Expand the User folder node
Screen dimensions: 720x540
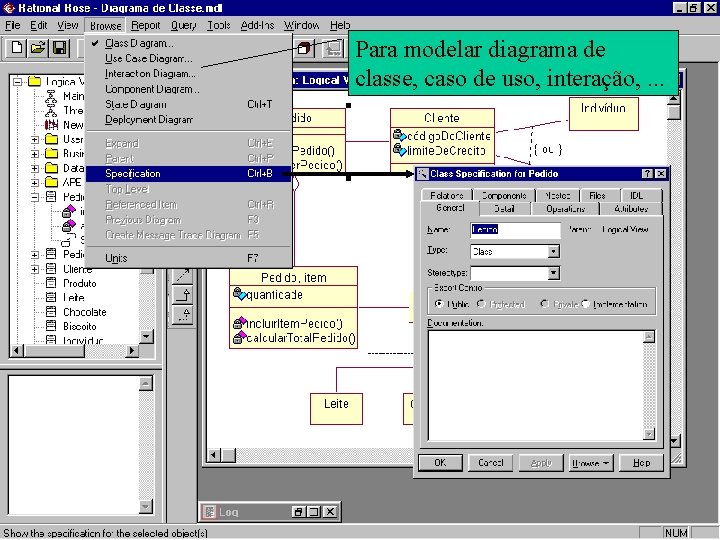tap(35, 140)
